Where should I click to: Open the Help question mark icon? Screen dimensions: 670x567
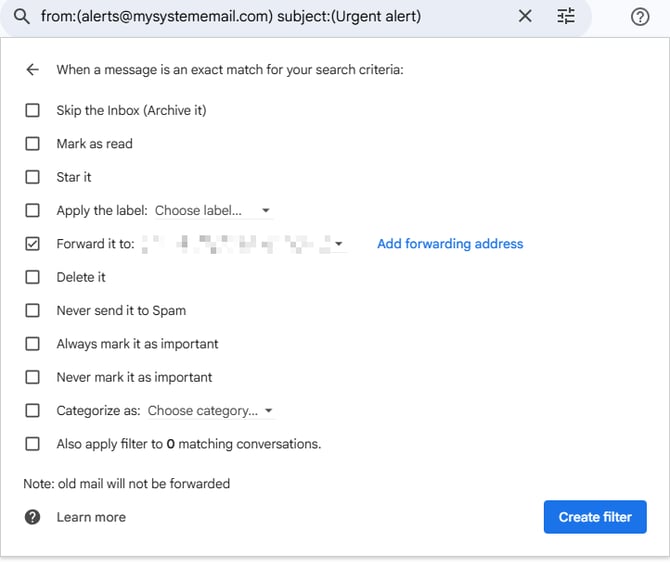pyautogui.click(x=641, y=17)
